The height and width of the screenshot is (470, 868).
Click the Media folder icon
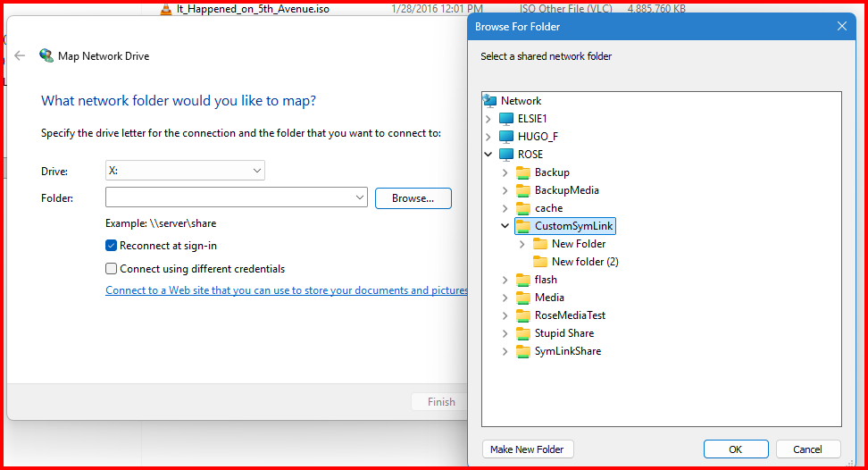click(523, 298)
